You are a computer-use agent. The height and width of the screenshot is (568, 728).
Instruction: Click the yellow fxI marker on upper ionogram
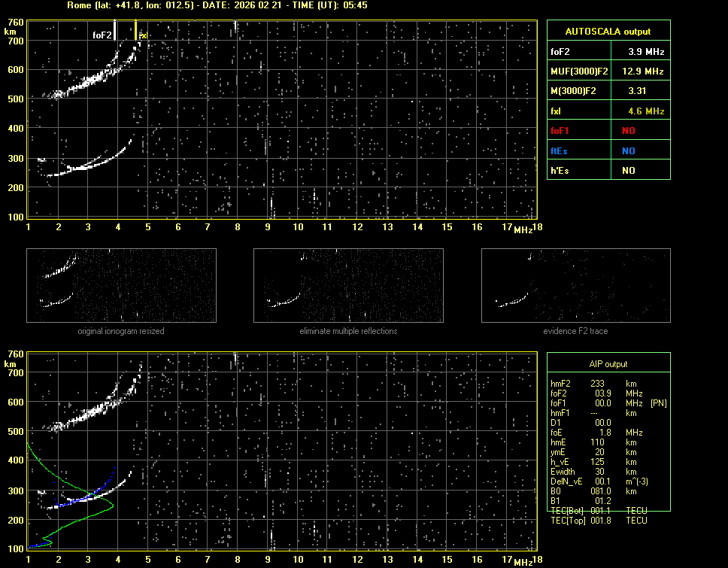(136, 32)
